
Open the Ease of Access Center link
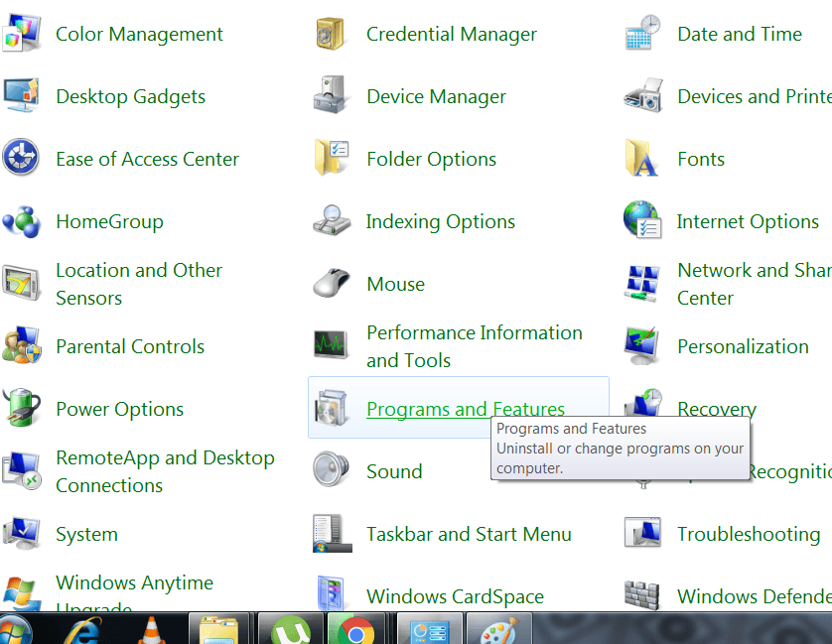(x=147, y=160)
